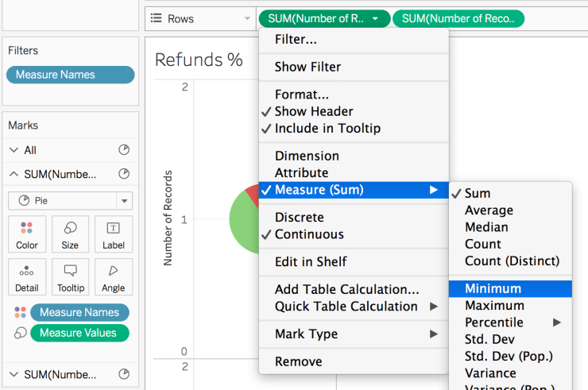Toggle Show Header menu option

coord(313,111)
